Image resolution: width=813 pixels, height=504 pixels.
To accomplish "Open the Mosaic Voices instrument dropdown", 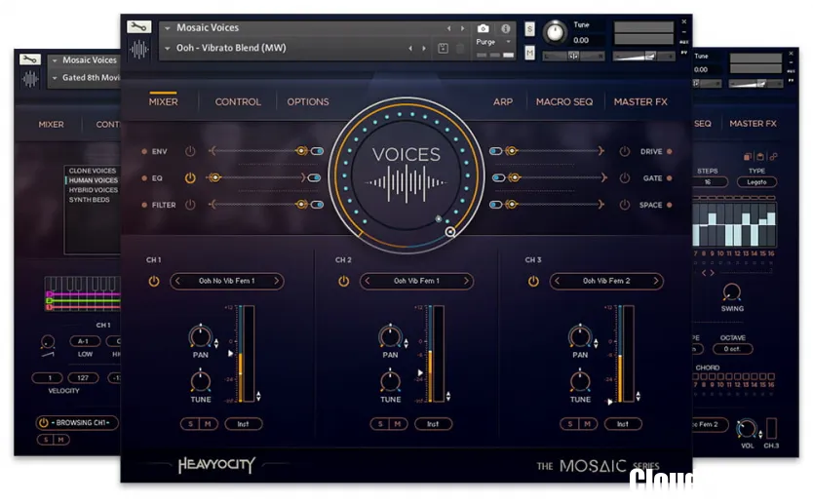I will (168, 28).
